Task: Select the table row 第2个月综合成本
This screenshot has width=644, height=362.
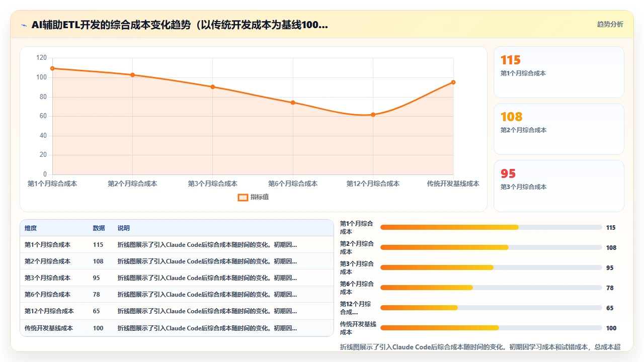Action: (x=177, y=261)
